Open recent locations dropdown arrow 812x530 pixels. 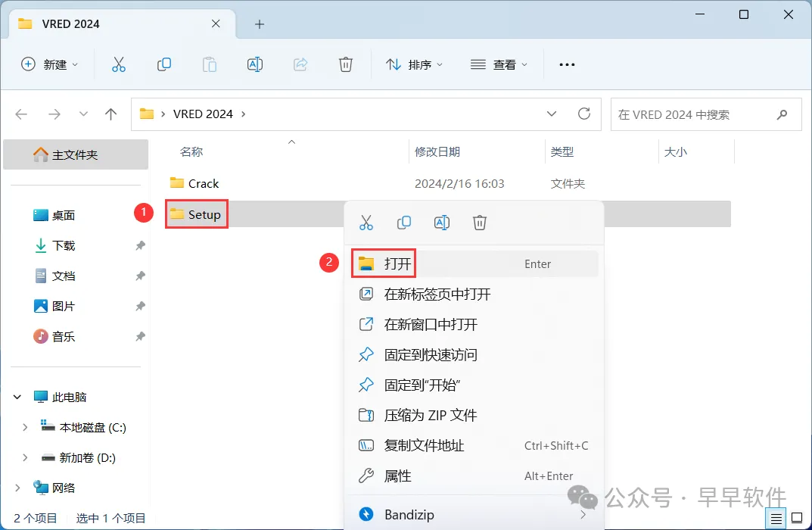point(83,114)
